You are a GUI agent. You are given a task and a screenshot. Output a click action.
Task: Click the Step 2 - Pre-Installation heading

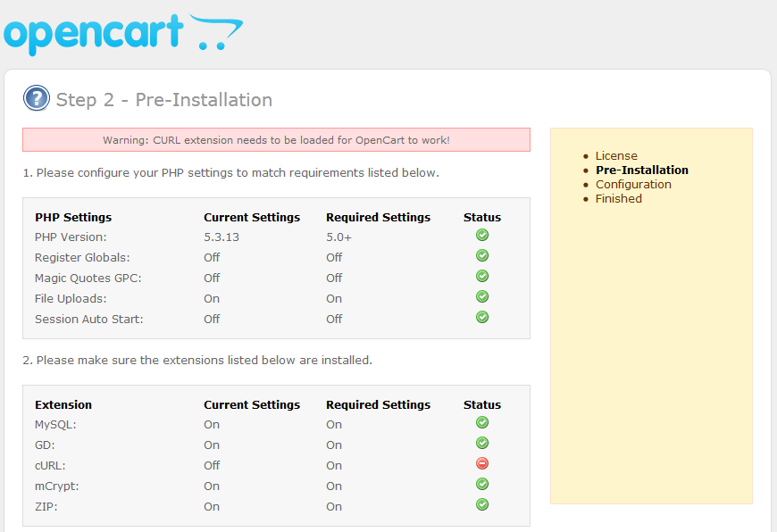click(x=164, y=100)
